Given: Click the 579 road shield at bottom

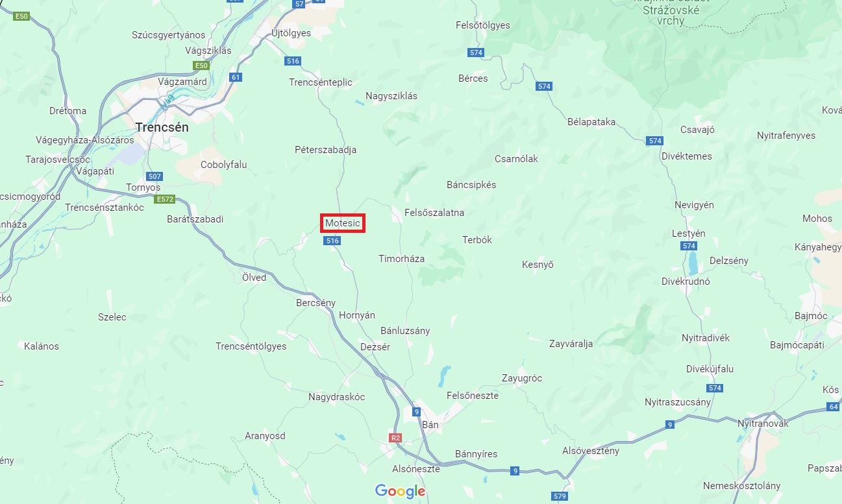Looking at the screenshot, I should click(560, 496).
